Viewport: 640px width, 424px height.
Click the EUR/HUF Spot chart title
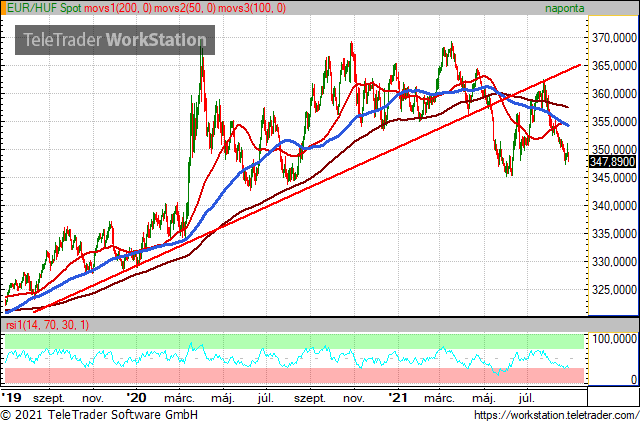[x=44, y=8]
